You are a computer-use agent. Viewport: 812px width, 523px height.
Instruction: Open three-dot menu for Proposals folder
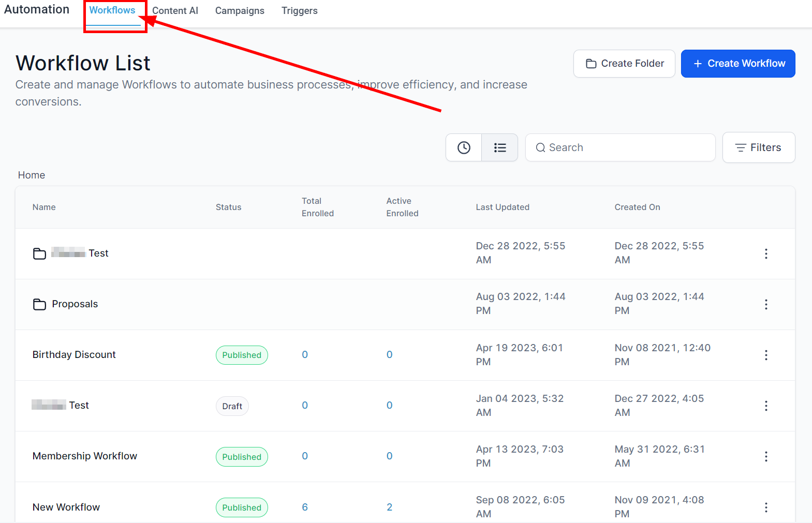(x=766, y=304)
